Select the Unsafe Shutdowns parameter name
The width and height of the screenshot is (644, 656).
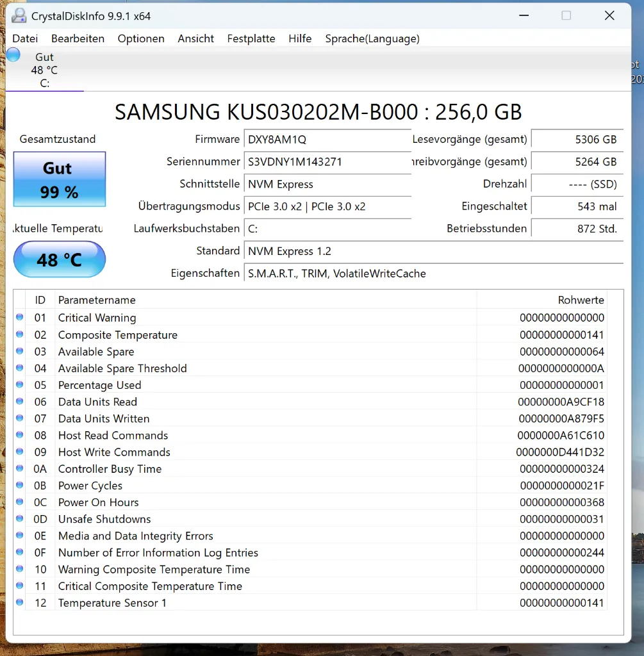point(104,519)
